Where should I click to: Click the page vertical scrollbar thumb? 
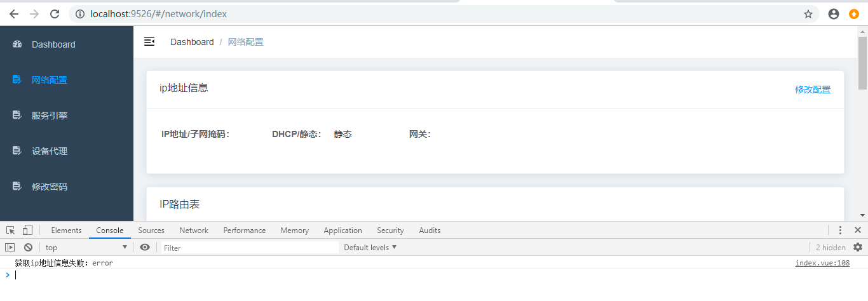coord(862,62)
